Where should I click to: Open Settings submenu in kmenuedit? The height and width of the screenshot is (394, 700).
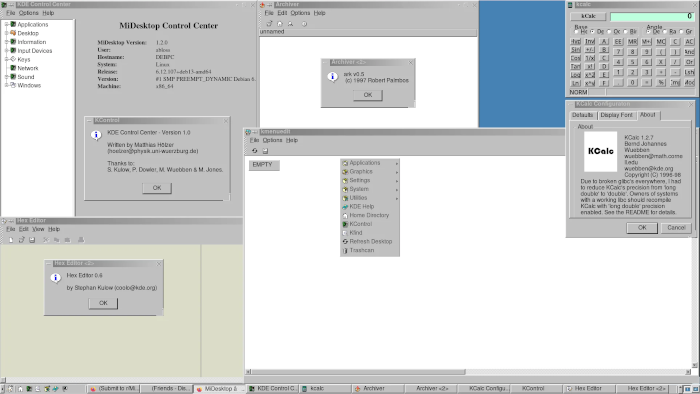click(370, 180)
